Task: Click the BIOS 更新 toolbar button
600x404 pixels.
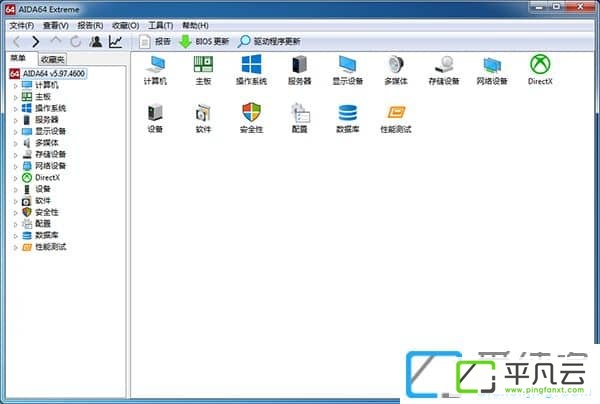Action: point(204,41)
